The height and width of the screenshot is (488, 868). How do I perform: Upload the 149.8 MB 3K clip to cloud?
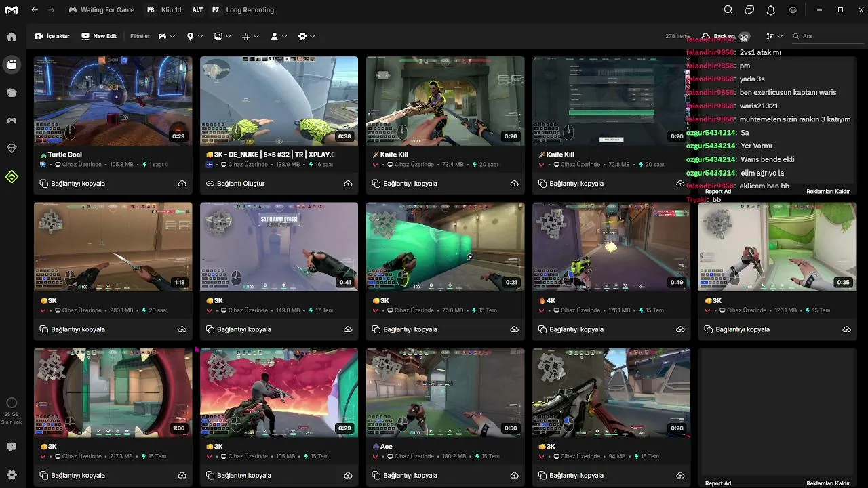pyautogui.click(x=348, y=329)
